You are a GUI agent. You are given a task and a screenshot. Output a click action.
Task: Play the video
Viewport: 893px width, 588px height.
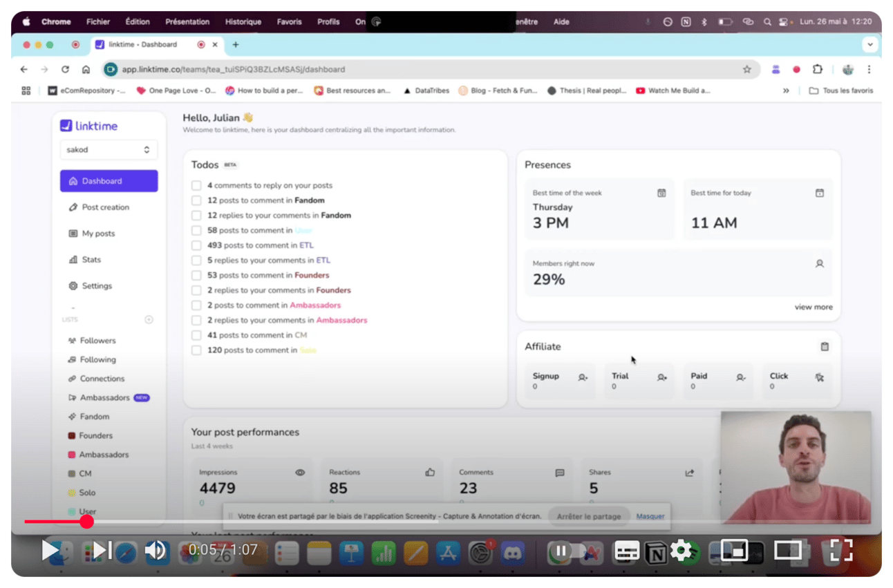pyautogui.click(x=49, y=551)
